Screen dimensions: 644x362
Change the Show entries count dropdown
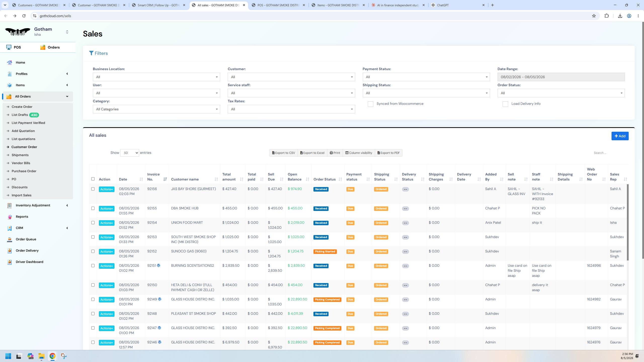coord(130,153)
